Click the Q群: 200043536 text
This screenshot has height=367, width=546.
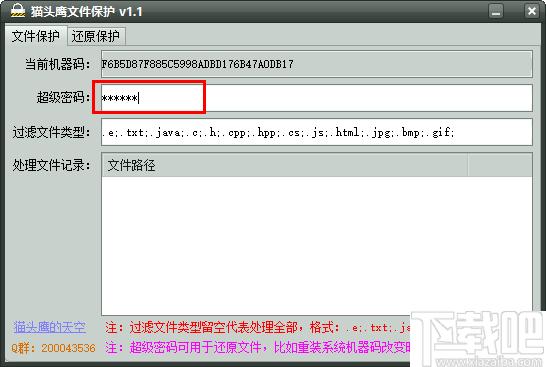coord(53,348)
